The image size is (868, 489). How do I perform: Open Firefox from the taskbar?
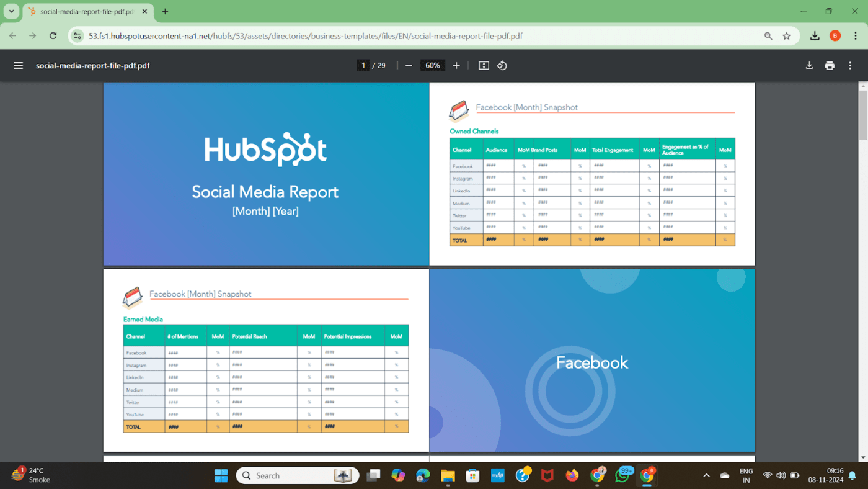coord(572,475)
